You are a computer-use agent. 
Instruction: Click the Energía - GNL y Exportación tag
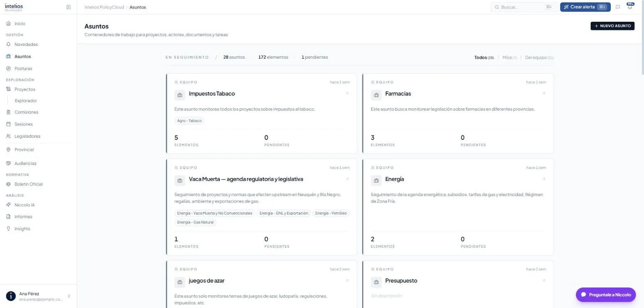coord(284,213)
